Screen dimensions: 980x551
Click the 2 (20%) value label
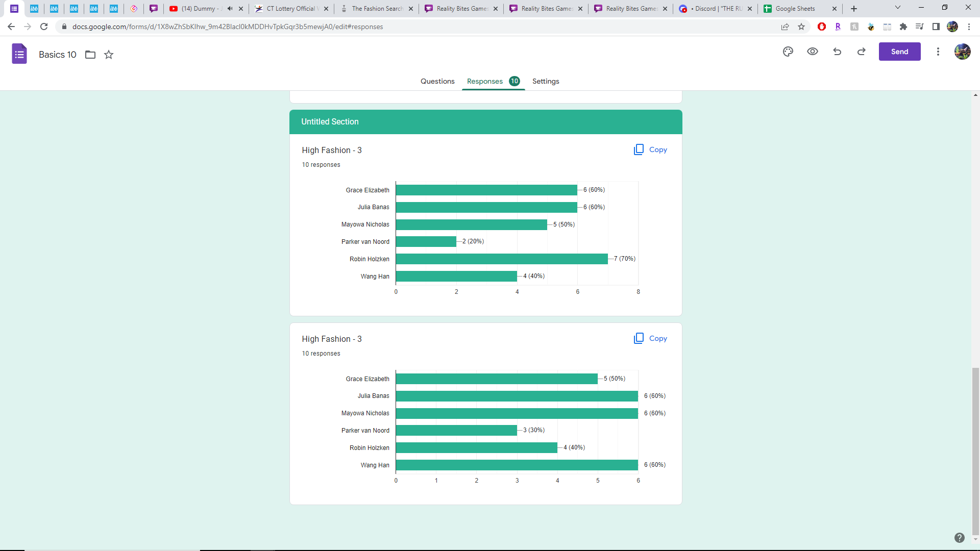click(x=473, y=241)
